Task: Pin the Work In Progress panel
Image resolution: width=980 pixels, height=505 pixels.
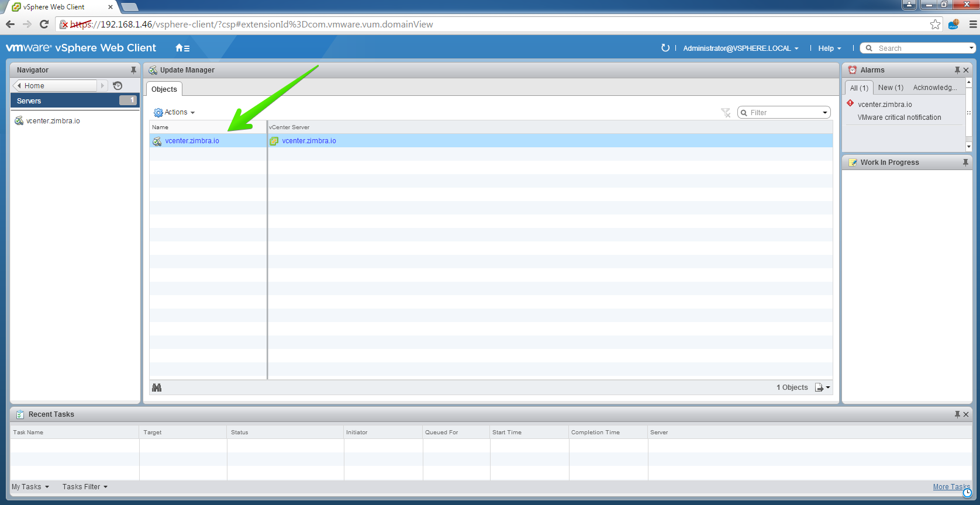Action: click(965, 162)
